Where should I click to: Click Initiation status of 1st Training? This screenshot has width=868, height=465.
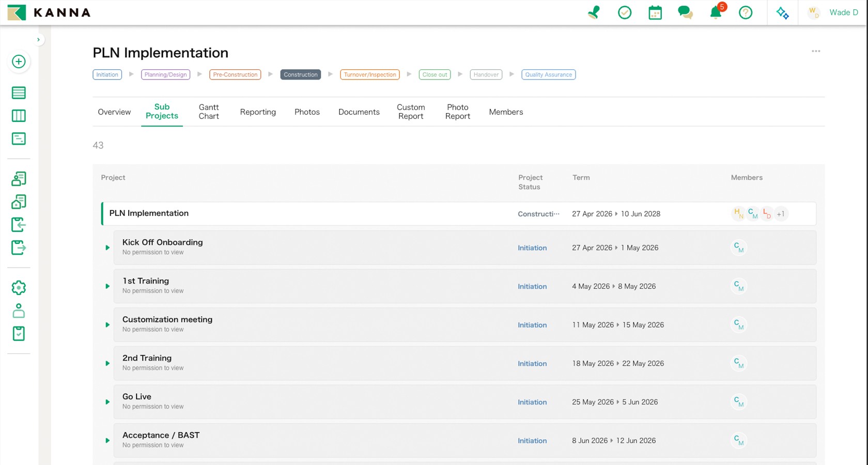click(532, 286)
